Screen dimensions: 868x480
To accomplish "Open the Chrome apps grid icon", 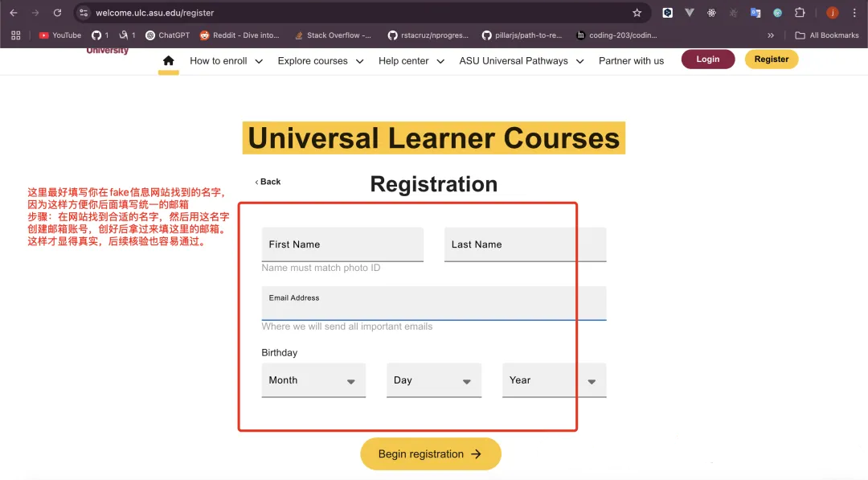I will (15, 35).
